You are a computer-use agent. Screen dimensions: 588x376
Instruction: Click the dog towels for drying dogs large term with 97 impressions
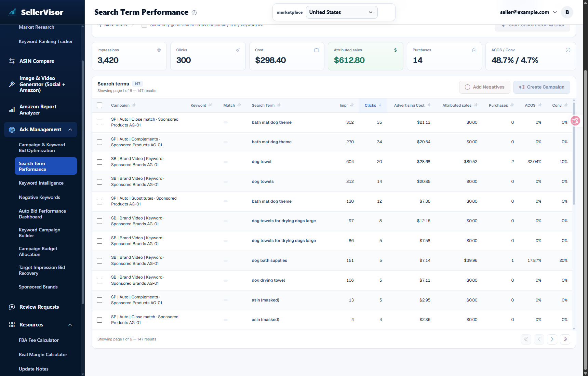[284, 221]
